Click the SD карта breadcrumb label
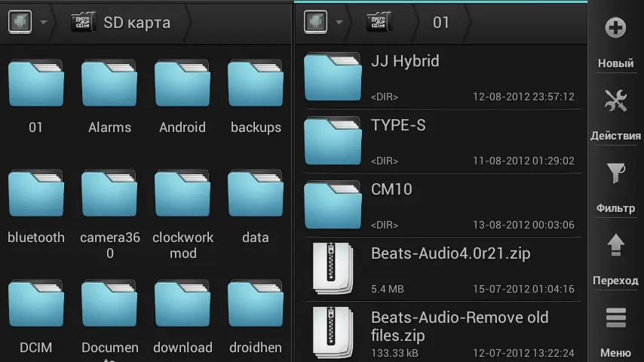The width and height of the screenshot is (644, 362). [136, 23]
